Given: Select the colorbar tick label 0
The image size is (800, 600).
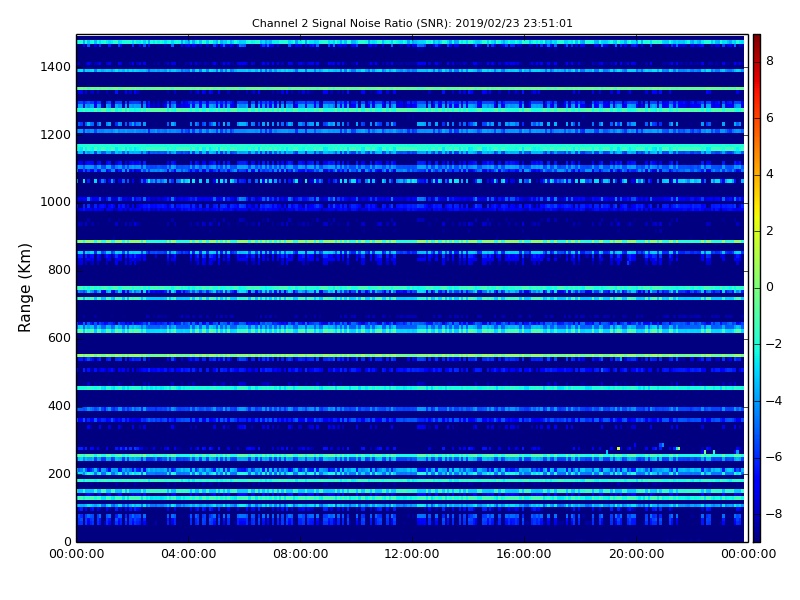Looking at the screenshot, I should [x=770, y=287].
